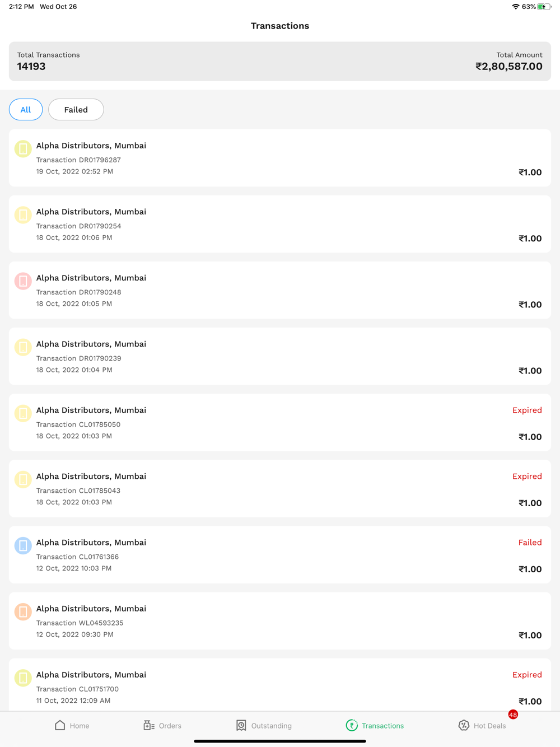Open transaction CL01751700 details

(x=280, y=685)
